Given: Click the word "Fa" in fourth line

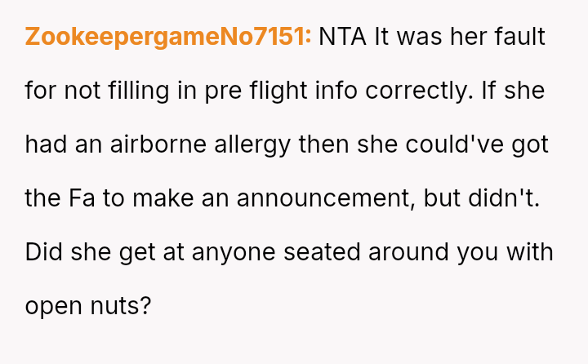Looking at the screenshot, I should 81,198.
